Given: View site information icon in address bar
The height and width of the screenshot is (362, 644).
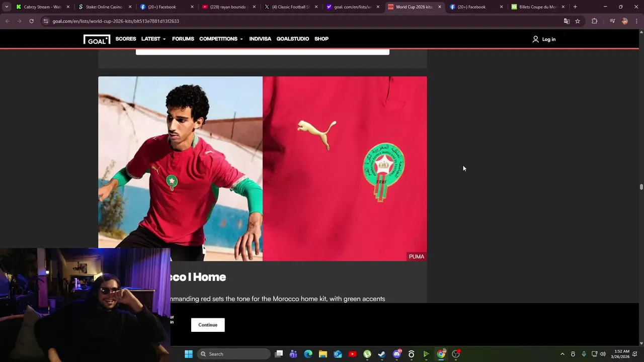Looking at the screenshot, I should pos(46,21).
